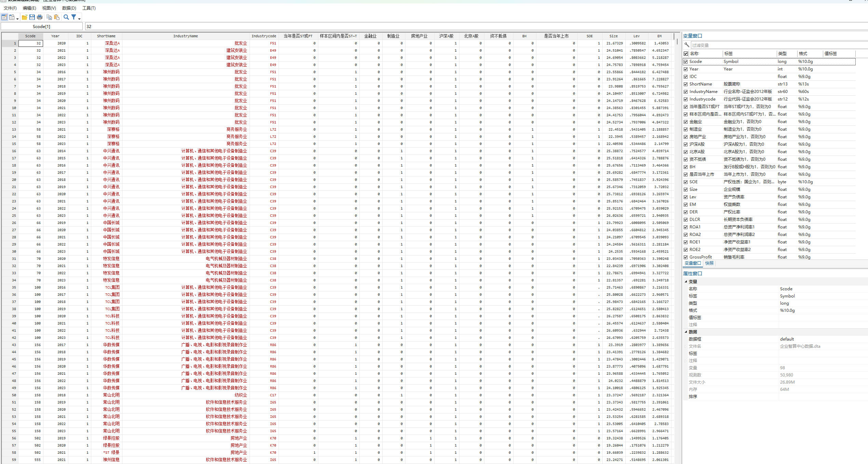Switch to the 快照 tab
The image size is (868, 464).
tap(709, 263)
